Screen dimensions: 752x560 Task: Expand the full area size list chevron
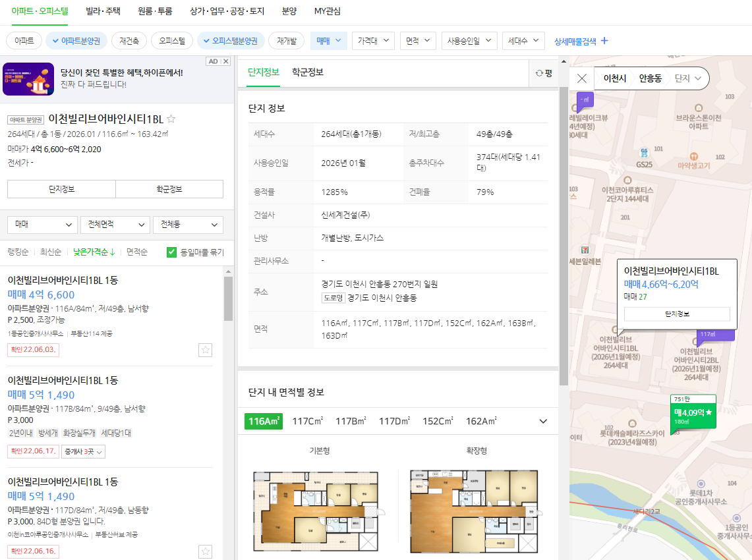click(x=543, y=420)
